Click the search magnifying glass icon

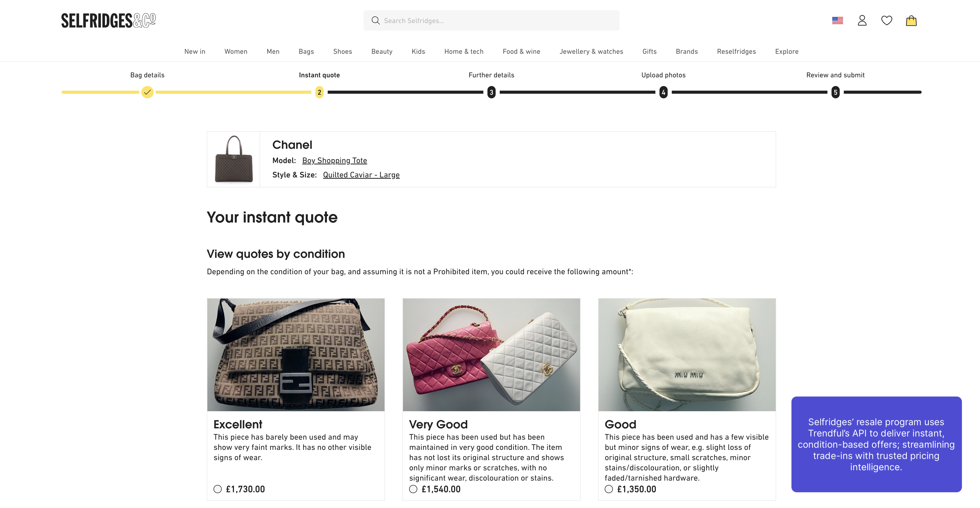coord(376,20)
